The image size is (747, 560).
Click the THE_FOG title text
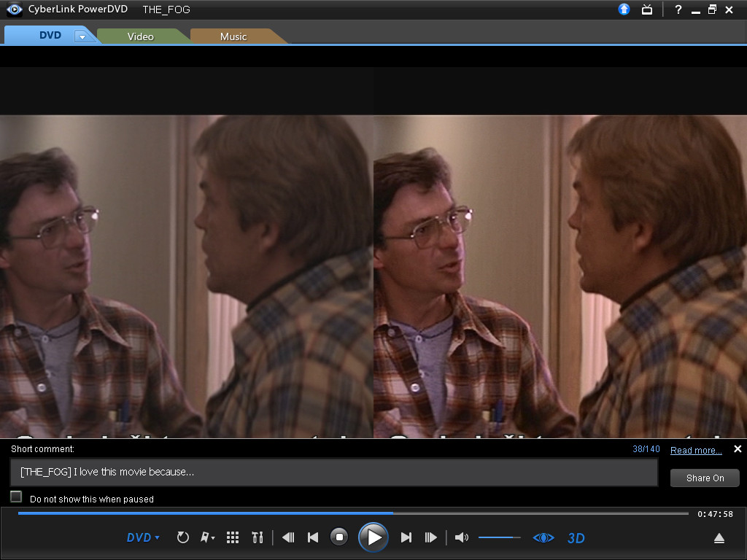click(x=166, y=9)
